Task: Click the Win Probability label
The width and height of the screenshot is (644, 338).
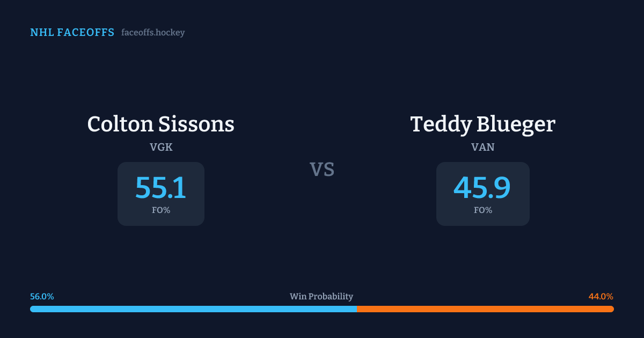Action: click(x=321, y=297)
